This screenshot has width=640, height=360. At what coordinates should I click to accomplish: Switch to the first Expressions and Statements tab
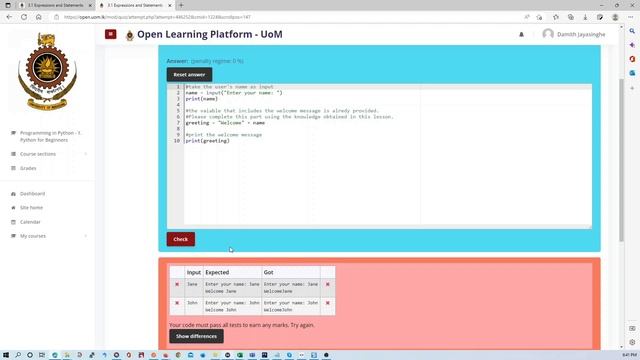[55, 5]
